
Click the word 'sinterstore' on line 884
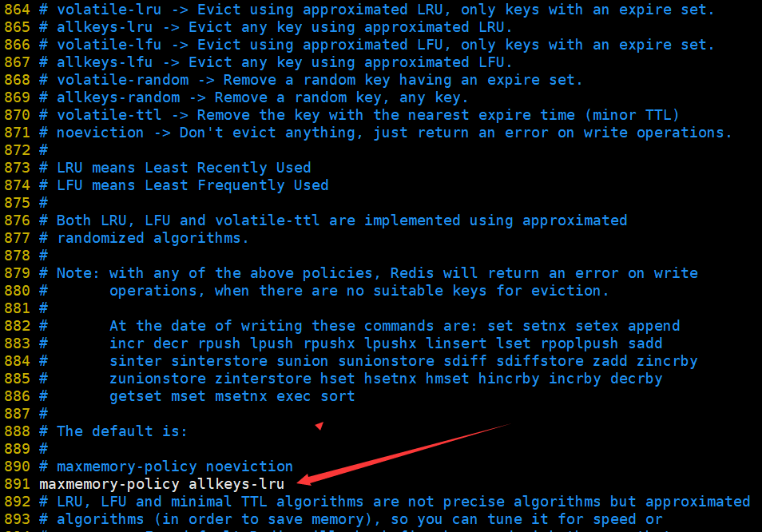click(219, 361)
